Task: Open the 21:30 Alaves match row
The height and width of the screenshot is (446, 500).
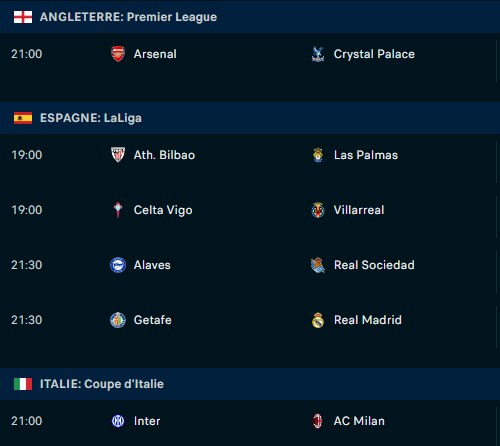Action: (x=248, y=265)
